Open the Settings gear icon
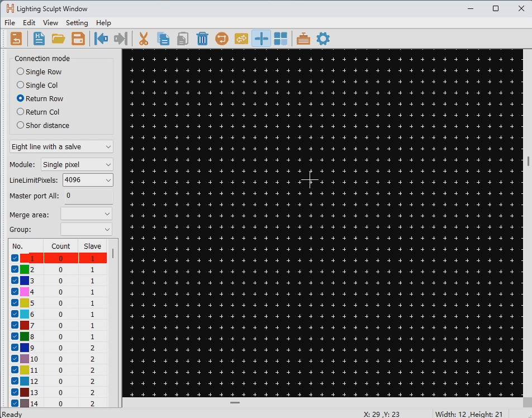The image size is (532, 418). click(323, 39)
